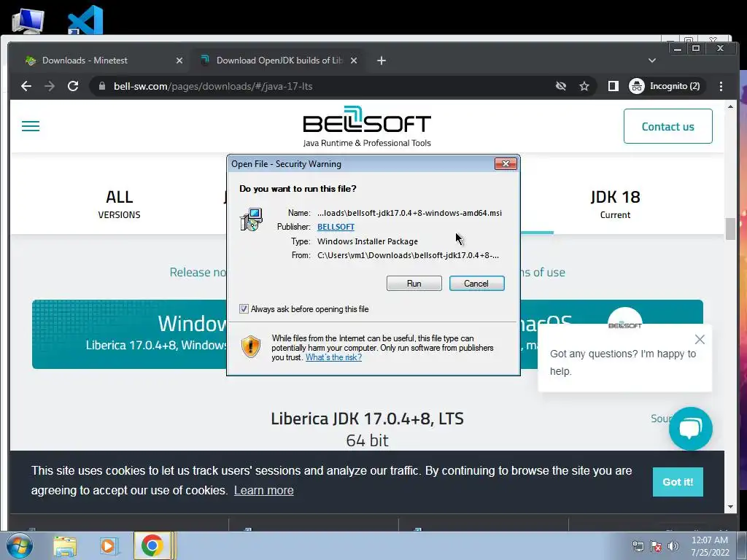Click the BellSoft logo
Viewport: 747px width, 560px height.
point(367,126)
